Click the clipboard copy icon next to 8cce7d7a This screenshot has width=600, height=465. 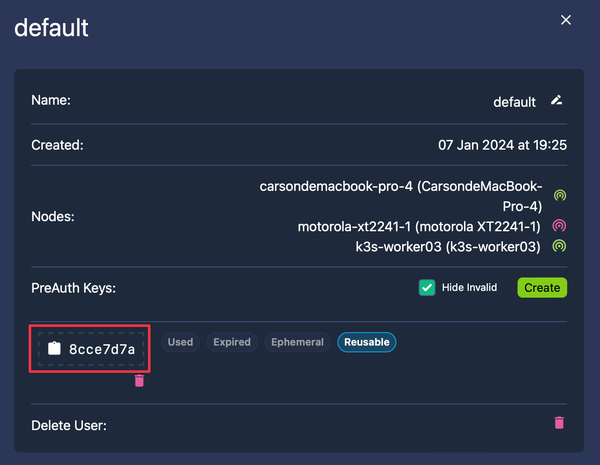click(x=54, y=348)
